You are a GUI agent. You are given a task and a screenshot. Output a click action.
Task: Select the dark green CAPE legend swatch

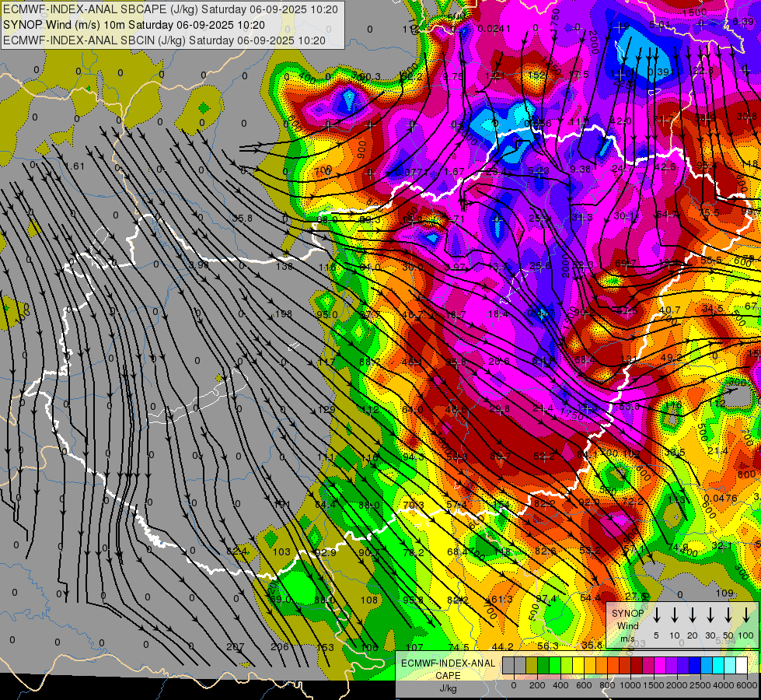543,665
